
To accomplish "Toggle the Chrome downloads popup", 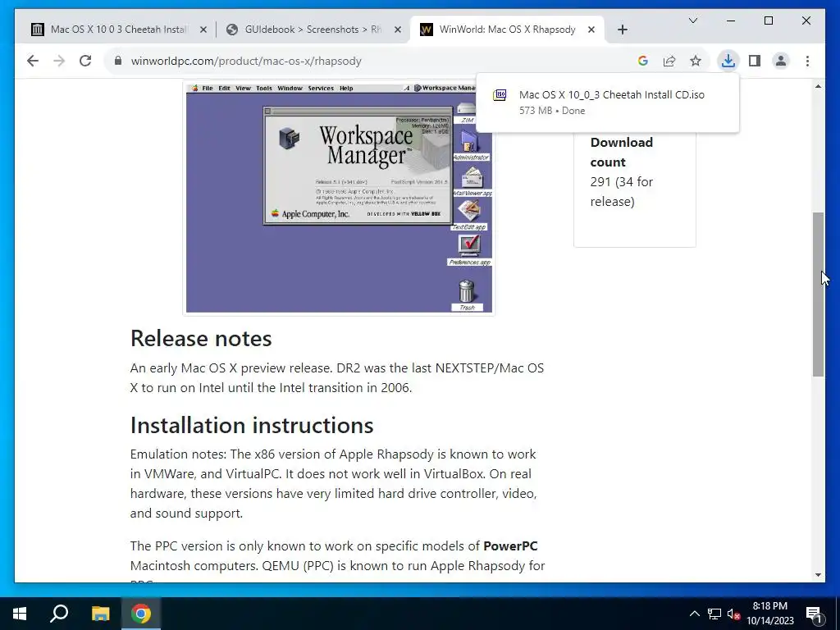I will pyautogui.click(x=728, y=61).
